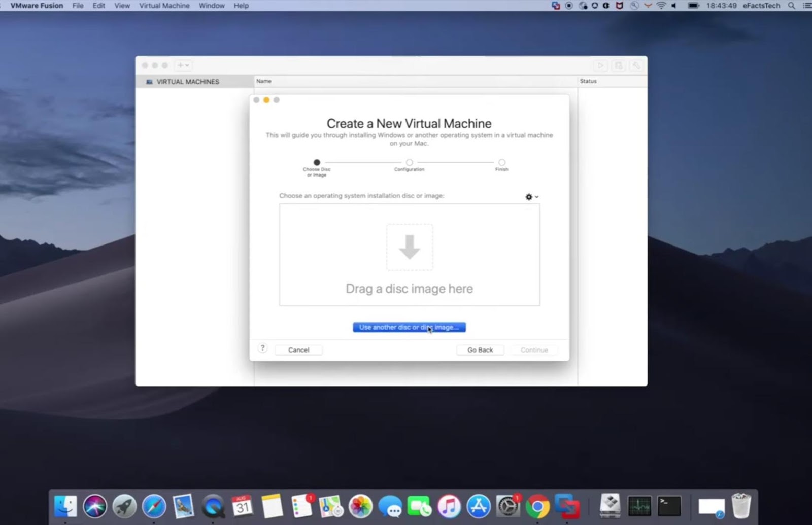Click the library window start-up play button
Image resolution: width=812 pixels, height=525 pixels.
tap(600, 65)
